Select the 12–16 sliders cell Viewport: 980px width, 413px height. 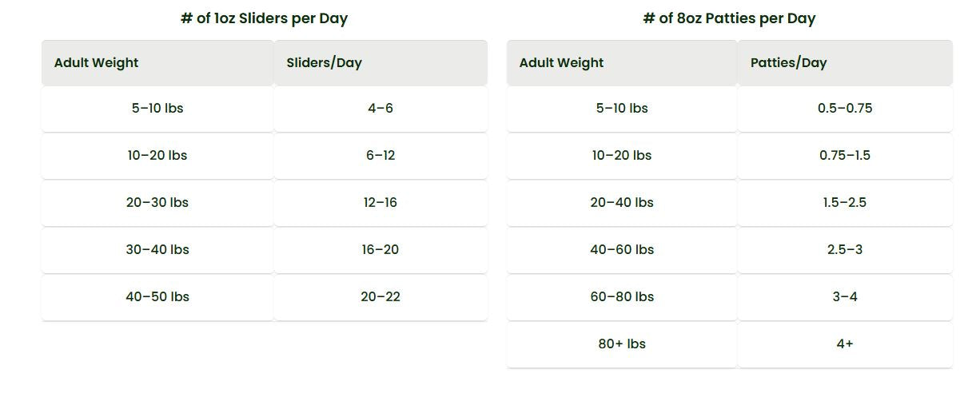[380, 203]
